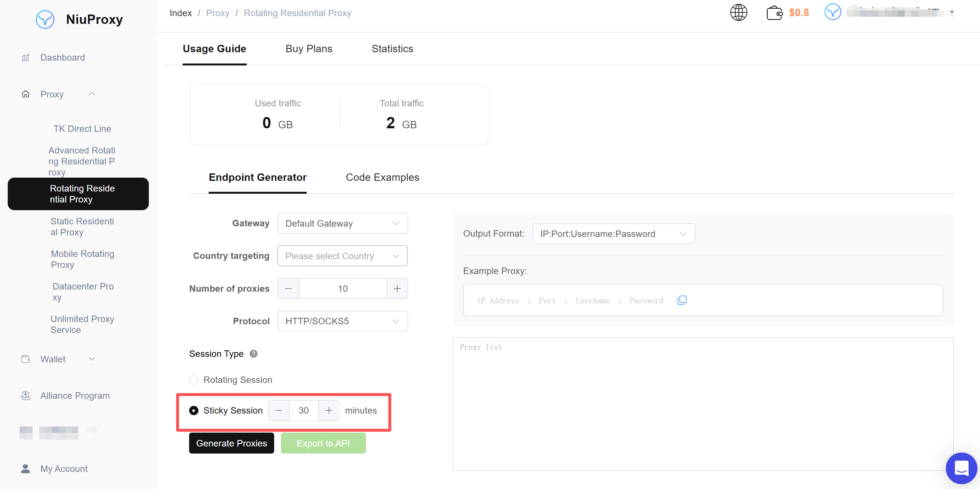Click the Wallet icon in sidebar
Image resolution: width=980 pixels, height=489 pixels.
pos(25,359)
